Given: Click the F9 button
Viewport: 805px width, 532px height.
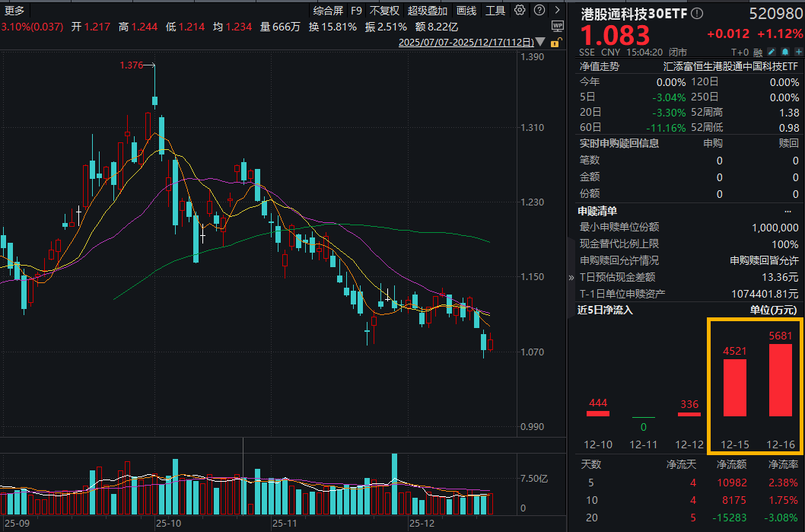Looking at the screenshot, I should tap(357, 11).
